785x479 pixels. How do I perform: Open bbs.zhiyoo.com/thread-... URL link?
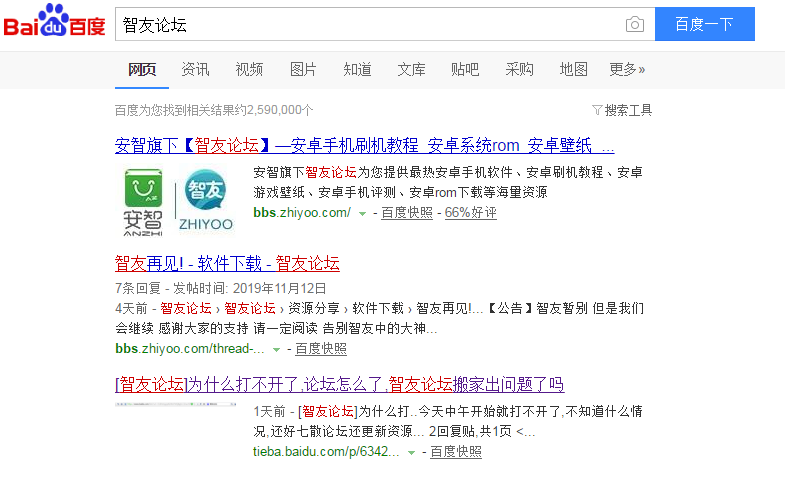coord(190,349)
